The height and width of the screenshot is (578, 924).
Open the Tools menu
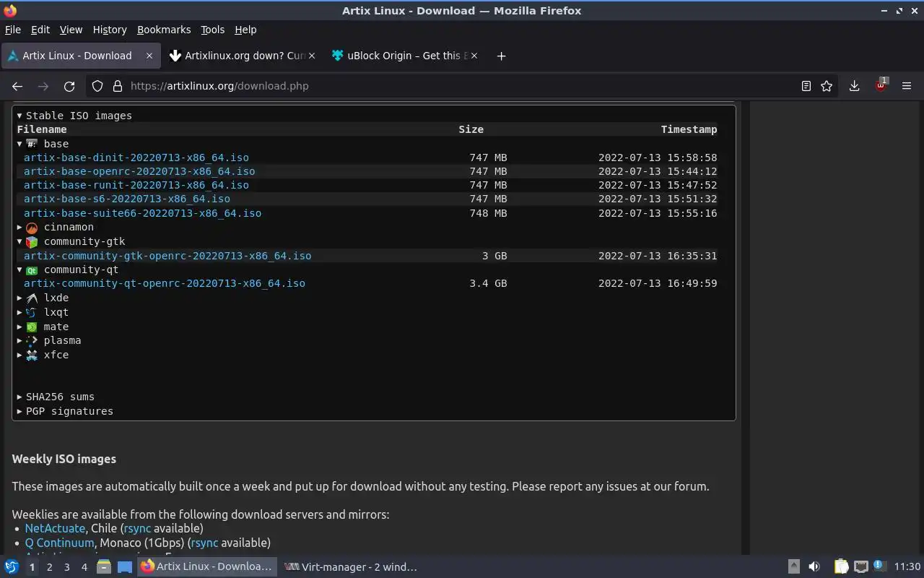213,30
